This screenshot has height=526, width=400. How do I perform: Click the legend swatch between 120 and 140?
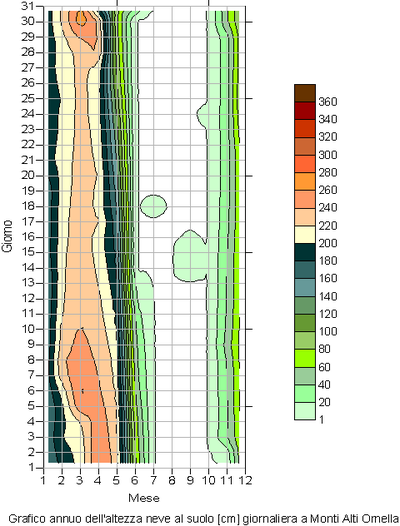click(x=305, y=305)
